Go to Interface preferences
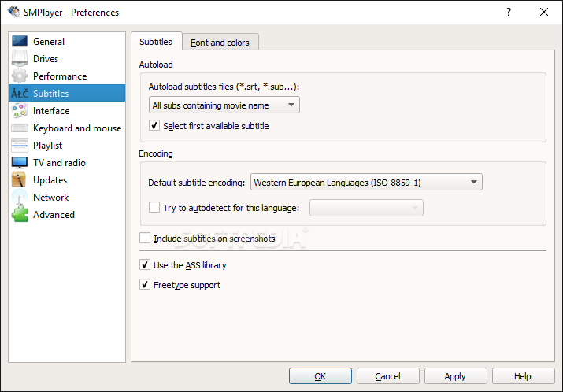The image size is (563, 392). 67,110
